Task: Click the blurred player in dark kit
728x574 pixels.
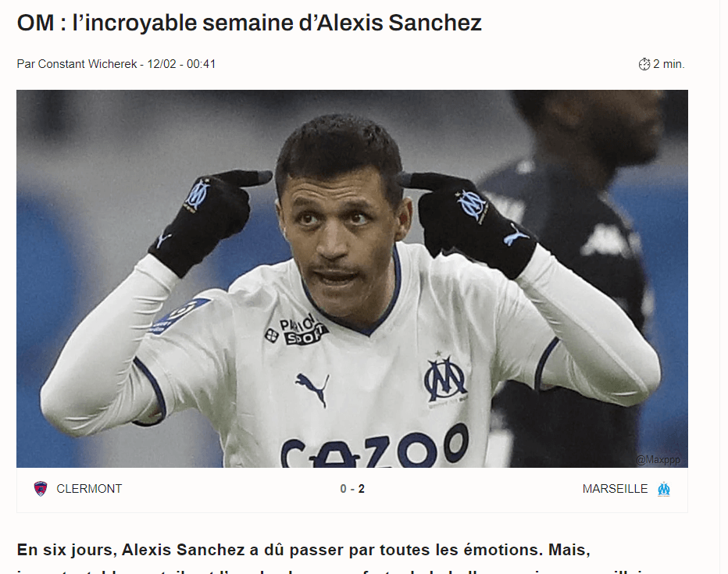Action: coord(580,279)
